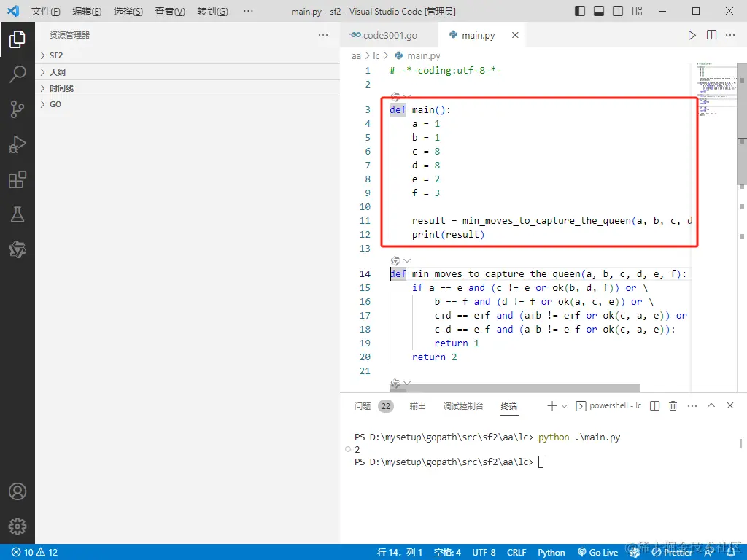This screenshot has height=560, width=747.
Task: Toggle secondary side bar layout icon
Action: coord(618,11)
